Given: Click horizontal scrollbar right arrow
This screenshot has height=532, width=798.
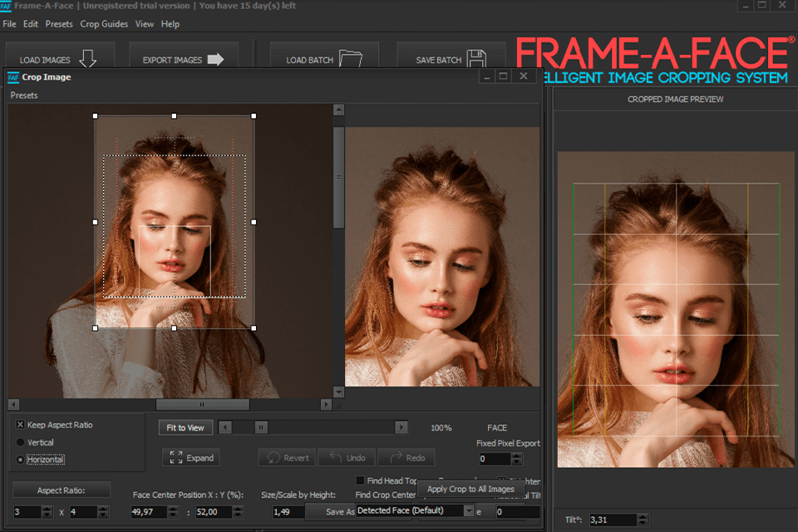Looking at the screenshot, I should 326,404.
